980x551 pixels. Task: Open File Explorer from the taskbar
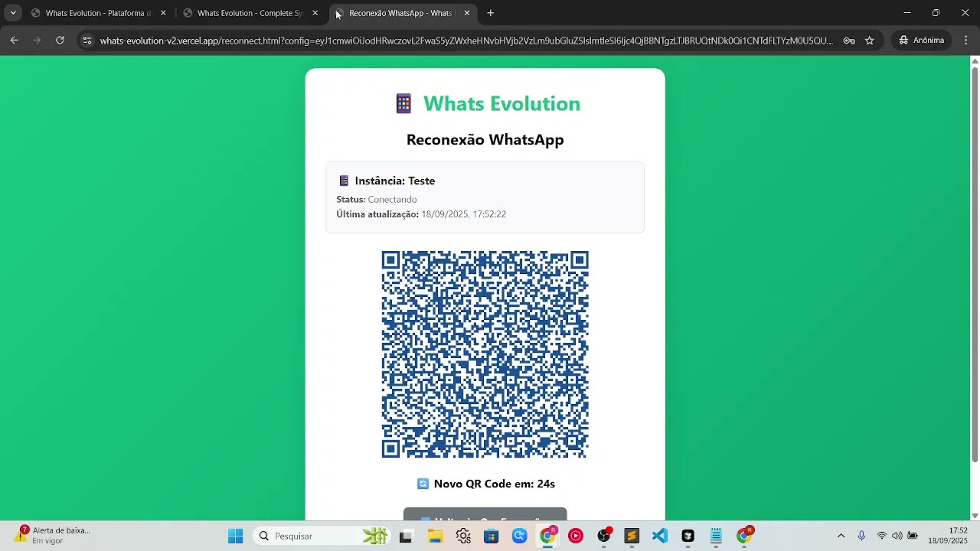click(x=435, y=536)
